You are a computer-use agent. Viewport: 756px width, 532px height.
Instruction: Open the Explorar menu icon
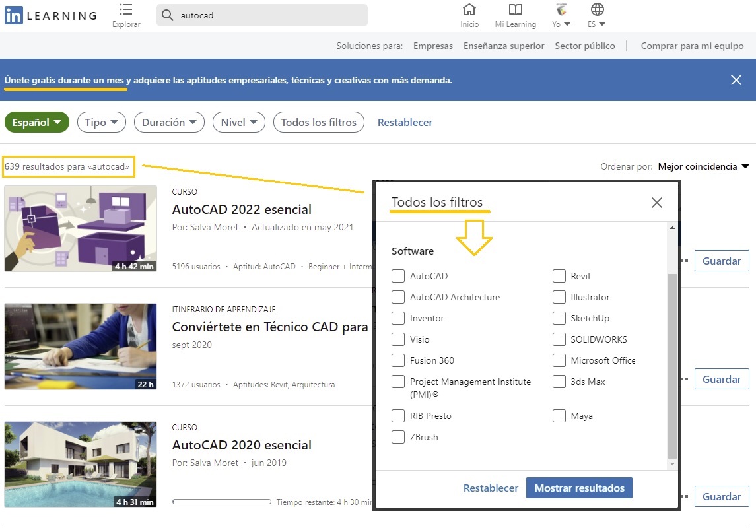point(126,10)
